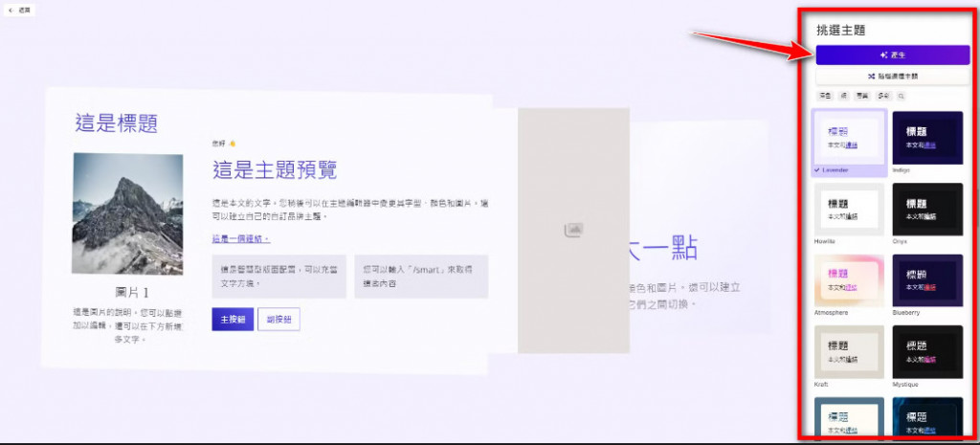Click the 圖片 1 caption text
Screen dimensions: 980x445
132,293
